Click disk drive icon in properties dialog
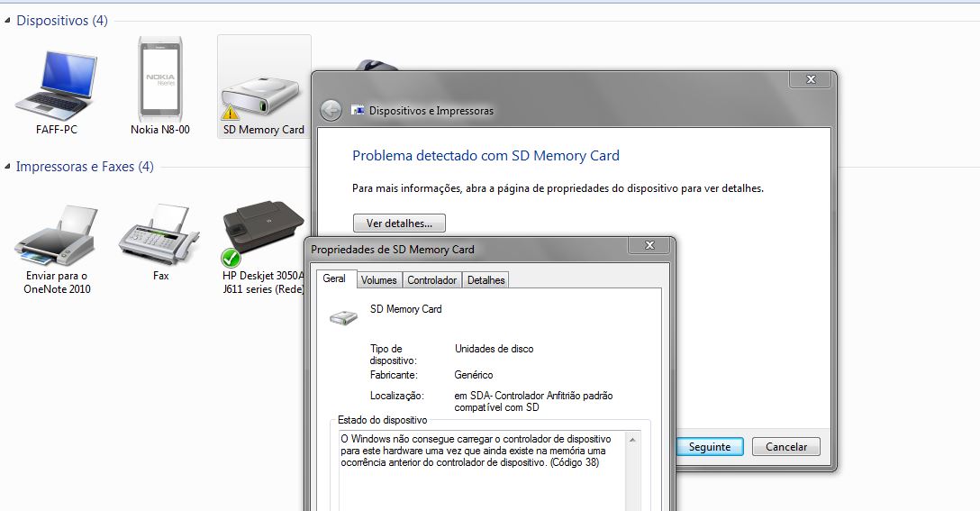 click(343, 317)
